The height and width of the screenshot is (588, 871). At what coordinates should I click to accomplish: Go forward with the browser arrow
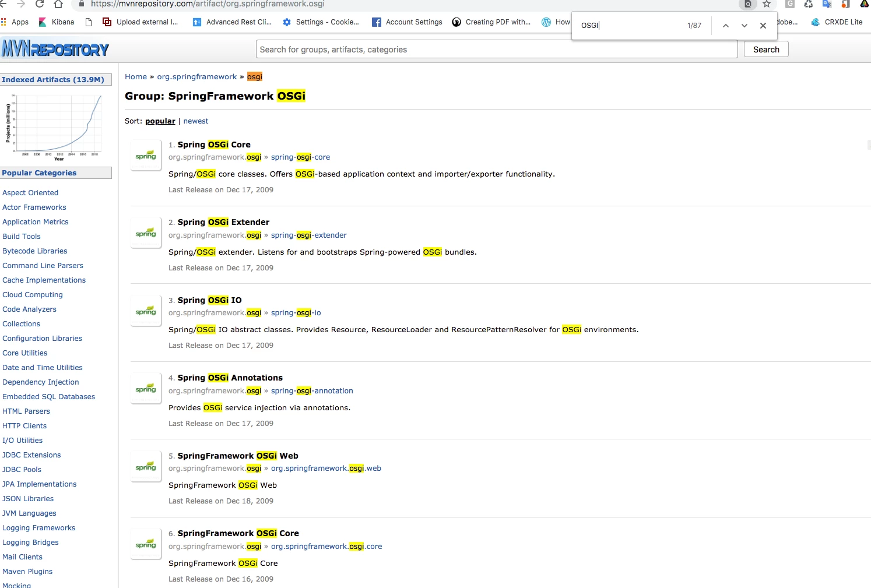(x=21, y=3)
